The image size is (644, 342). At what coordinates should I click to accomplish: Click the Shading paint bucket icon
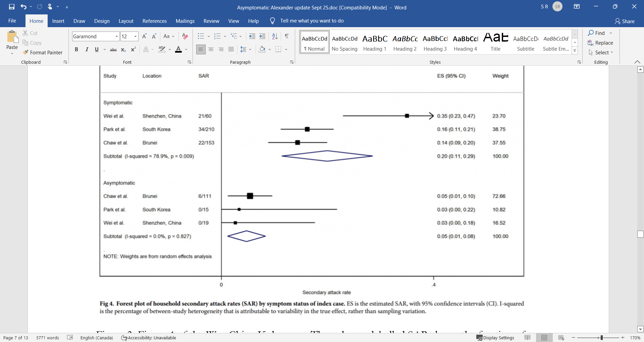pos(262,50)
